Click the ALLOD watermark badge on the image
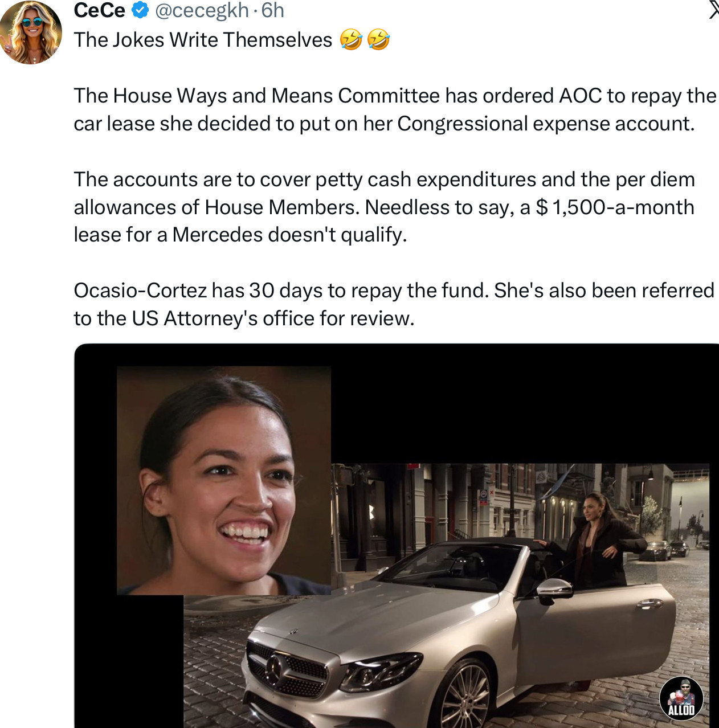The image size is (719, 728). 681,697
